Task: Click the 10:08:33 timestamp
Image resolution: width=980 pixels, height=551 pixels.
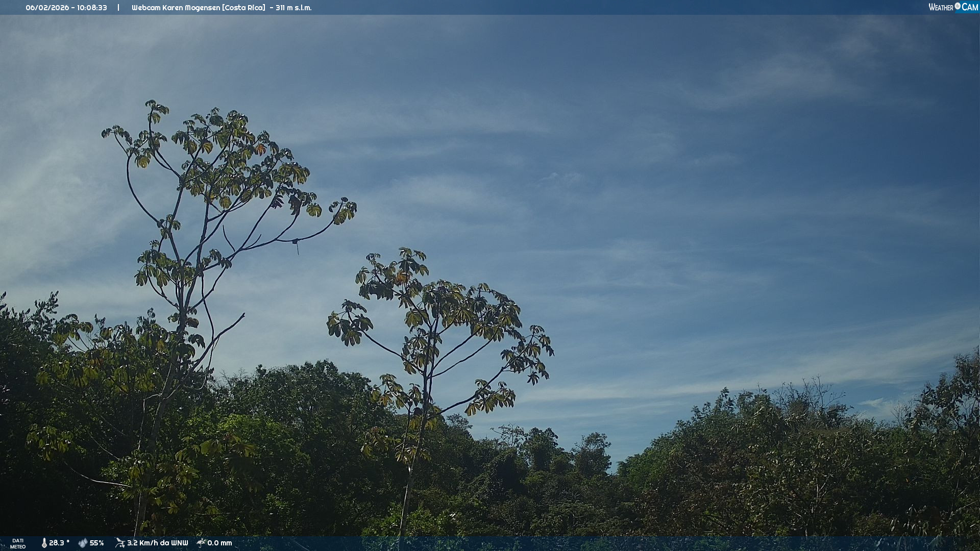Action: click(x=92, y=8)
